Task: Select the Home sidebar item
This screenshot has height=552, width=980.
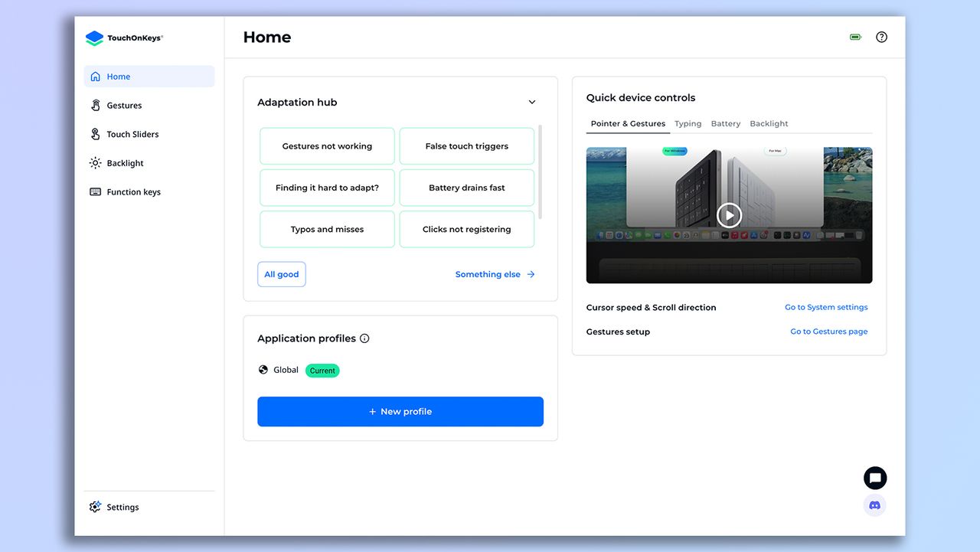Action: click(149, 77)
